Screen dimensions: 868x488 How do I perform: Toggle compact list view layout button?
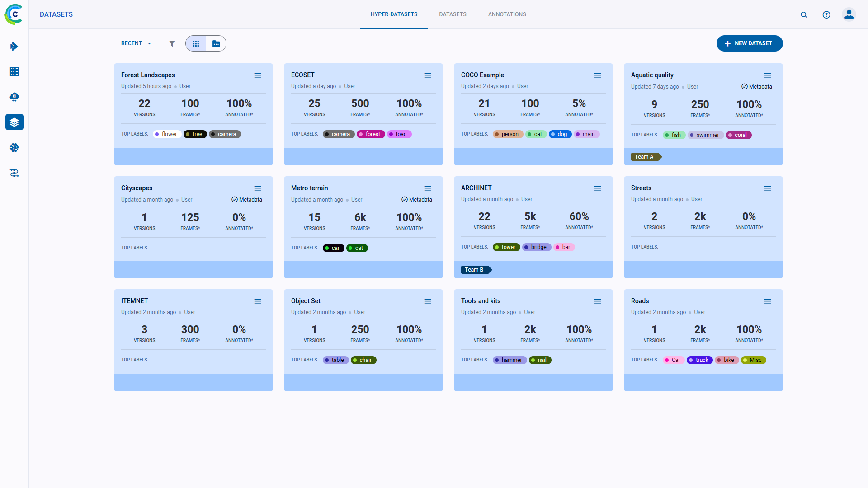click(216, 43)
